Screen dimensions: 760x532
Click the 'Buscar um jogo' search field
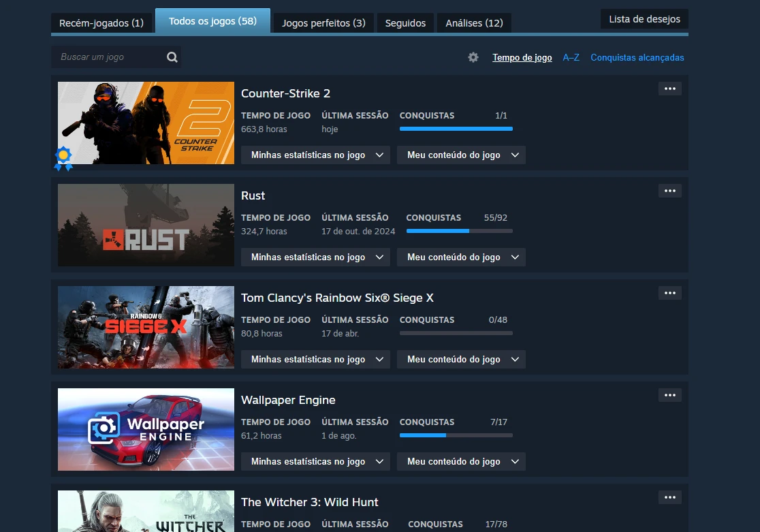pyautogui.click(x=109, y=57)
